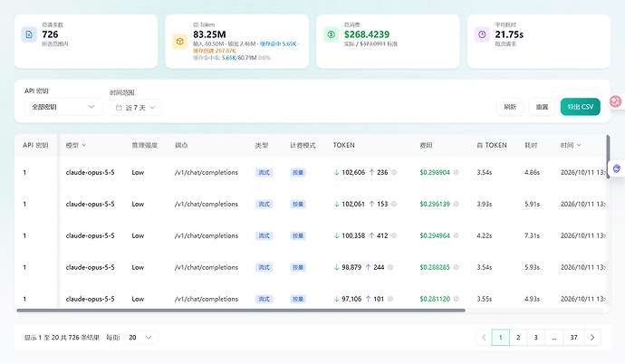Click the 推理强度 column header
Viewport: 625px width, 364px height.
point(144,146)
